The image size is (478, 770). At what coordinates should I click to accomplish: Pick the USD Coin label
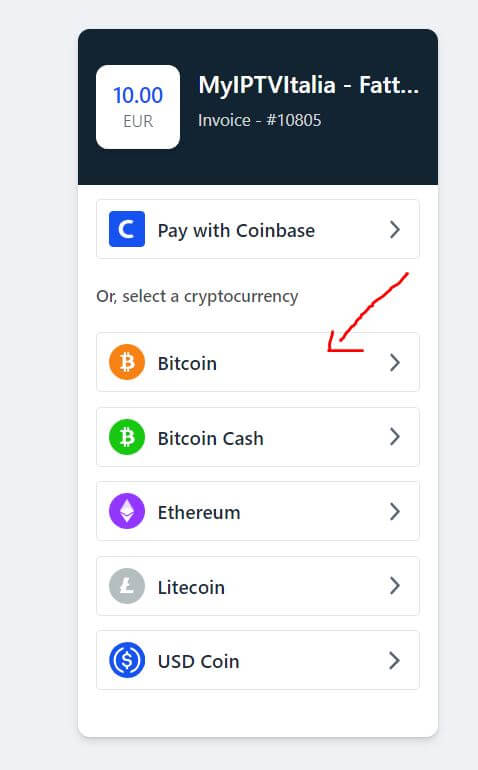(198, 661)
